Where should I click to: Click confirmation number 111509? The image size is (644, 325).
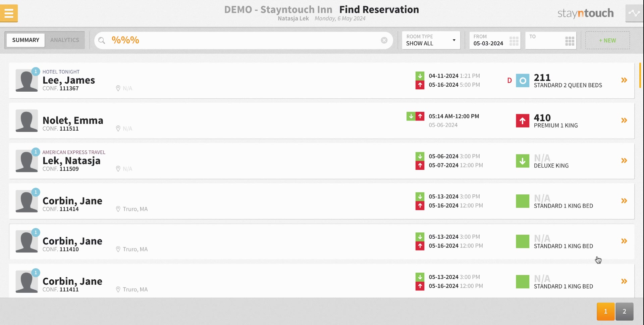click(x=69, y=169)
